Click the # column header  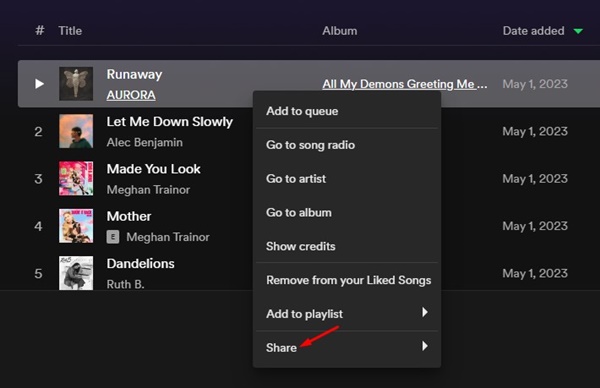(40, 31)
